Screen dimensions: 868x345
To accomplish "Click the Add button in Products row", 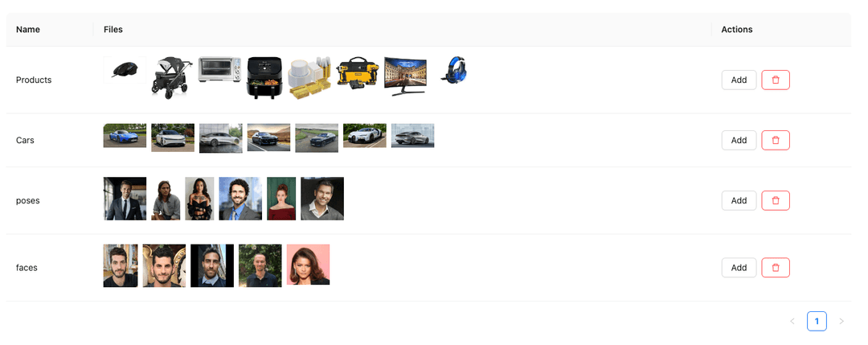I will (x=739, y=80).
